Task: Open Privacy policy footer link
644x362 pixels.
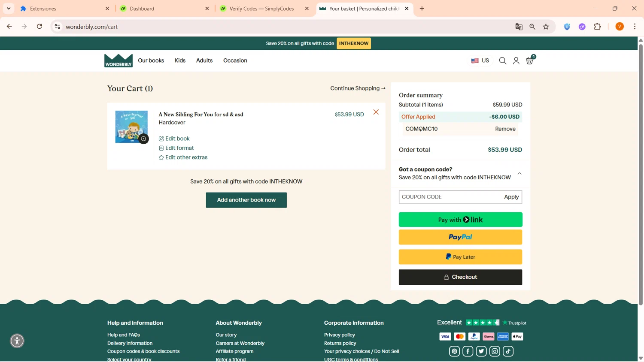Action: point(340,335)
